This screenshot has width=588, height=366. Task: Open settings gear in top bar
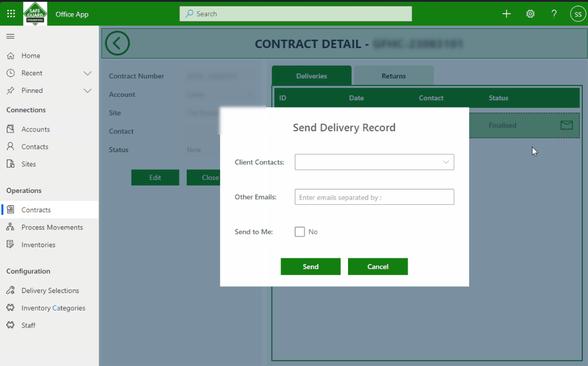tap(530, 14)
